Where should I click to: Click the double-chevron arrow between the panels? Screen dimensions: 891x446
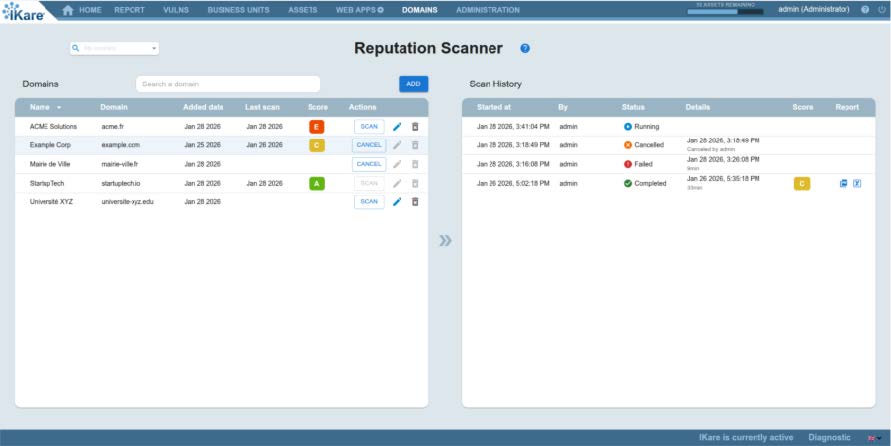tap(445, 240)
